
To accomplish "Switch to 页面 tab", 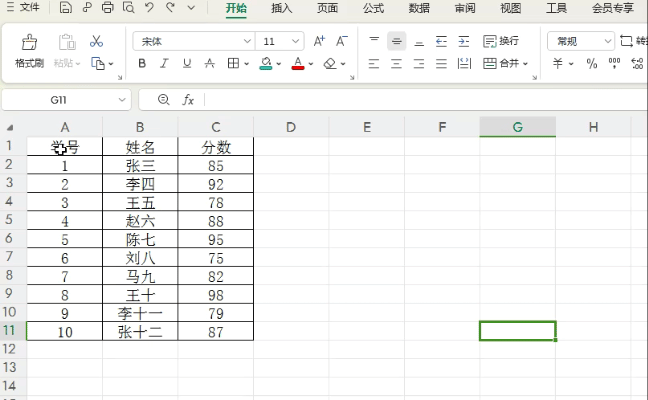I will tap(327, 8).
